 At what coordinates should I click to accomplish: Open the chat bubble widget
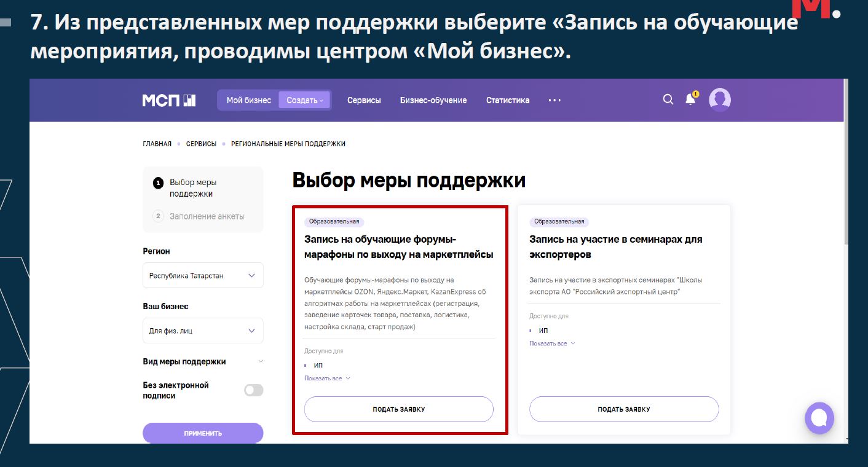pos(819,418)
